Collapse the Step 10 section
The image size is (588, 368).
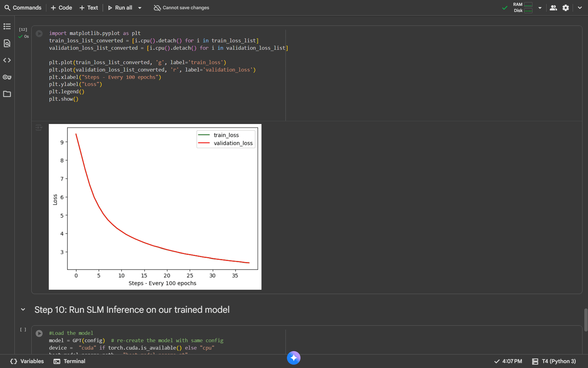click(x=23, y=310)
